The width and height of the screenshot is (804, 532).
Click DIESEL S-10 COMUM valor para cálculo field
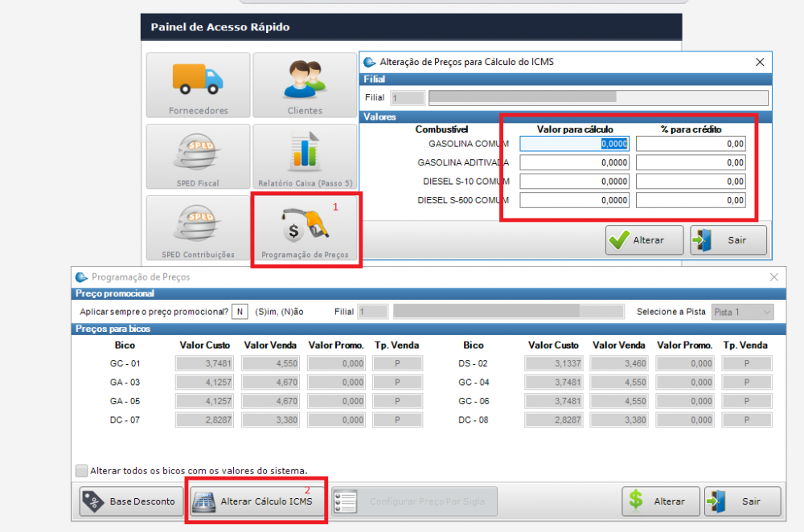(x=574, y=182)
